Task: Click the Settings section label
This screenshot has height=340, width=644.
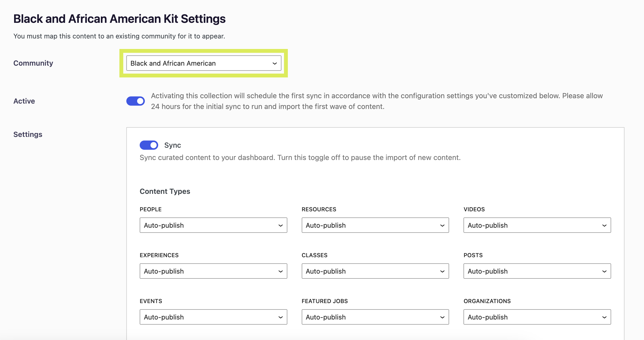Action: click(x=28, y=134)
